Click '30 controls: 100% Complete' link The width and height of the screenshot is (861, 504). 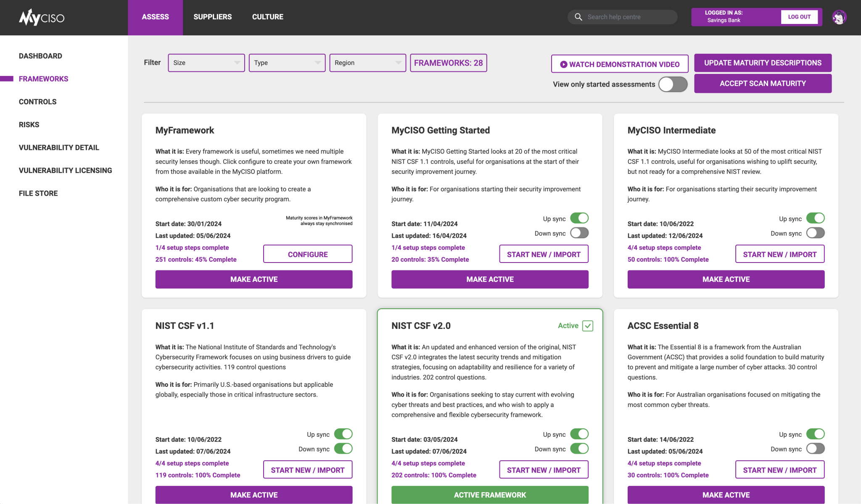[668, 475]
